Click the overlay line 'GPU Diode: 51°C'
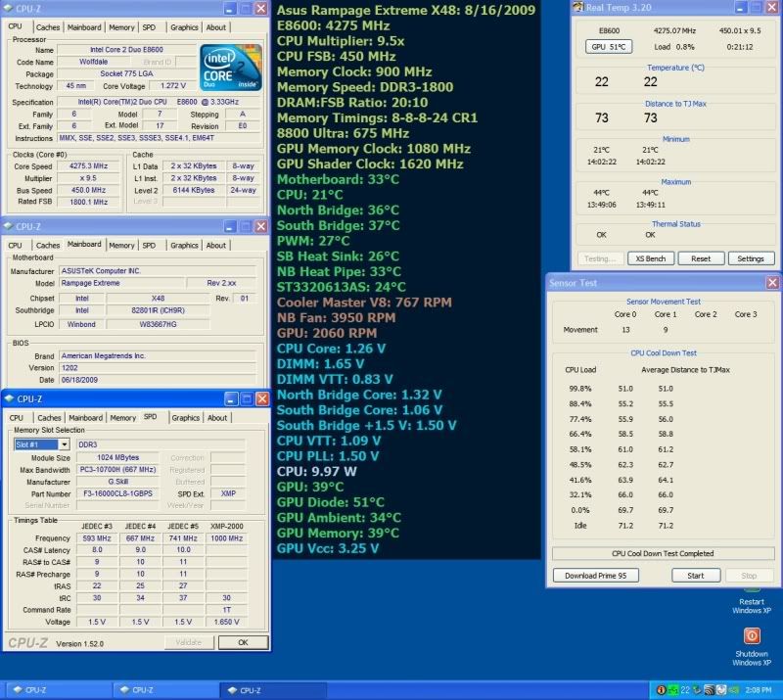The image size is (783, 700). pyautogui.click(x=331, y=502)
